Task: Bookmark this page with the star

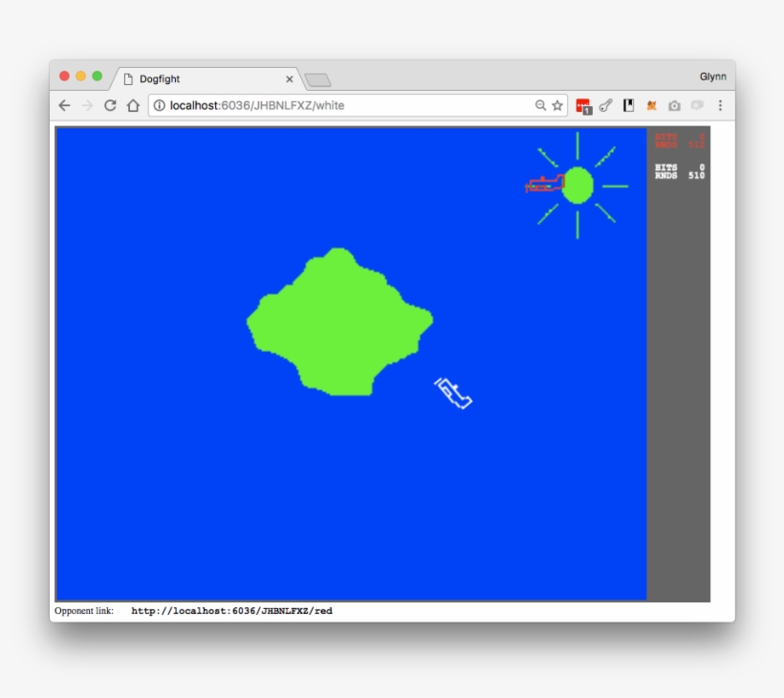Action: [557, 105]
